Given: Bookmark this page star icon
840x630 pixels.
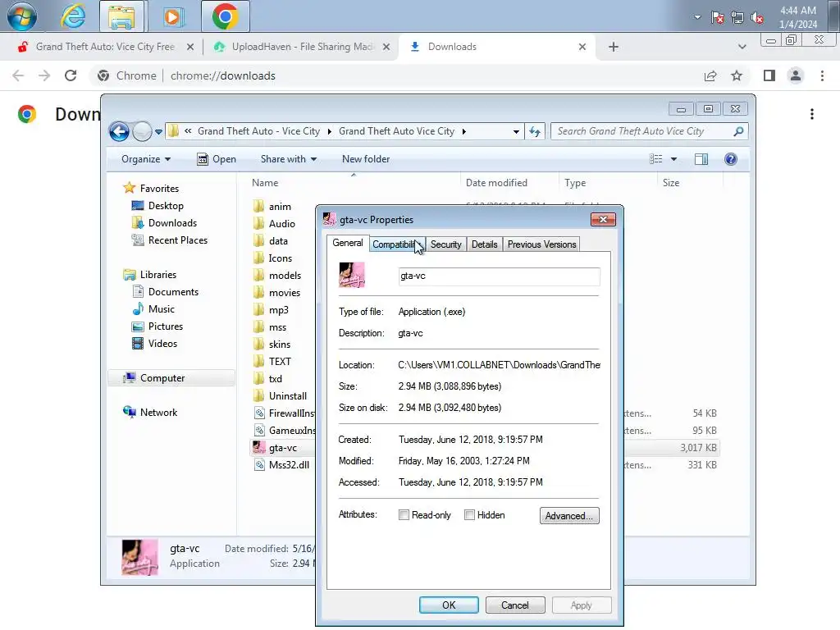Looking at the screenshot, I should click(x=737, y=75).
